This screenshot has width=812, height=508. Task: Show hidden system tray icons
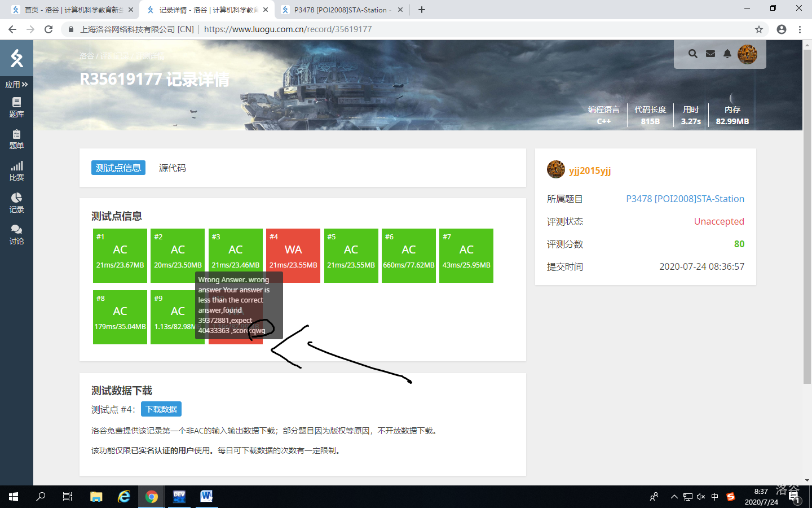coord(674,497)
